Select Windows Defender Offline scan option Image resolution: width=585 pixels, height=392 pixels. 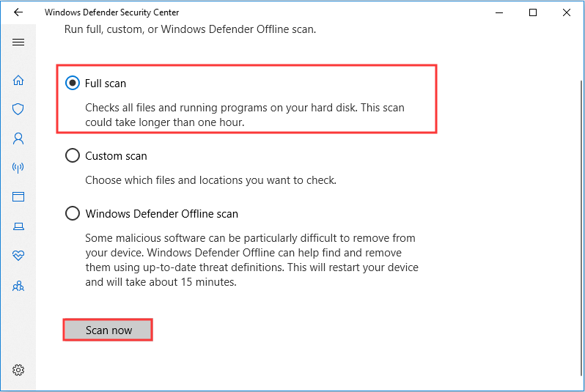point(73,213)
